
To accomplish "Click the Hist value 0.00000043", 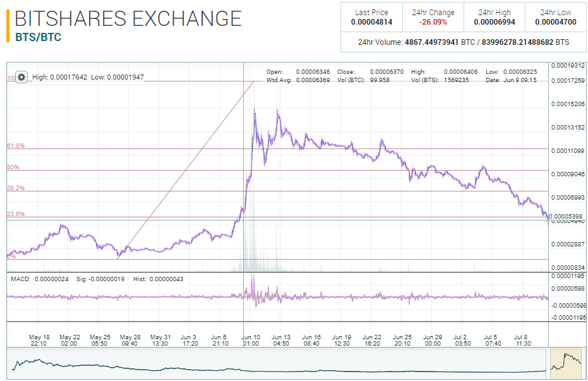I will tap(167, 279).
